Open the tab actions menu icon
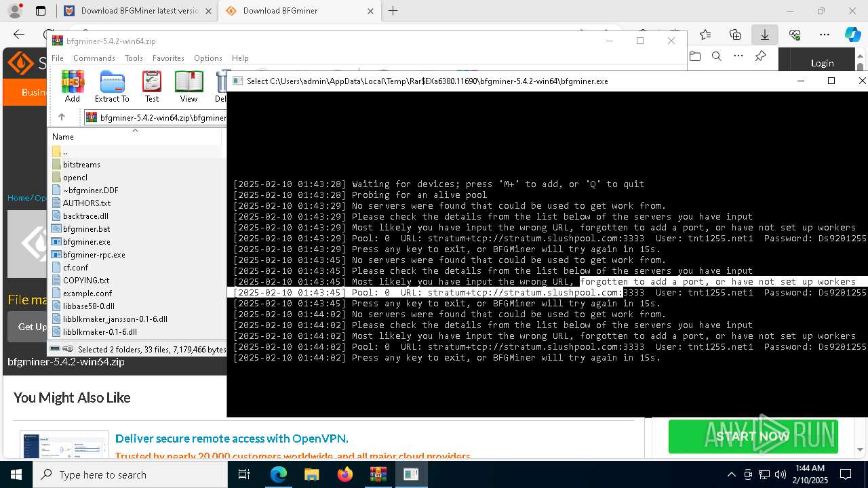Viewport: 868px width, 488px height. pyautogui.click(x=41, y=11)
